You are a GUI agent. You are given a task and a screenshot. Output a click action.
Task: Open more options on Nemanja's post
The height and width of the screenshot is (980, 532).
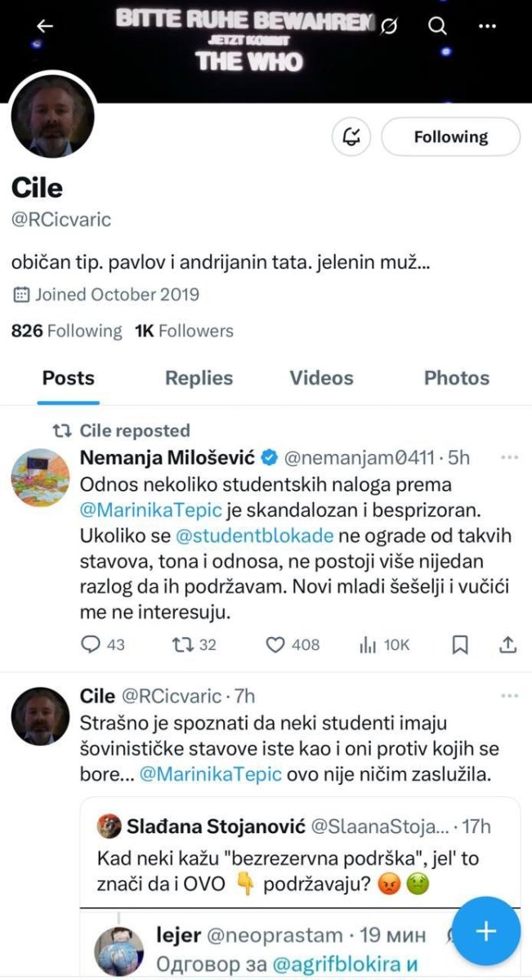tap(509, 458)
